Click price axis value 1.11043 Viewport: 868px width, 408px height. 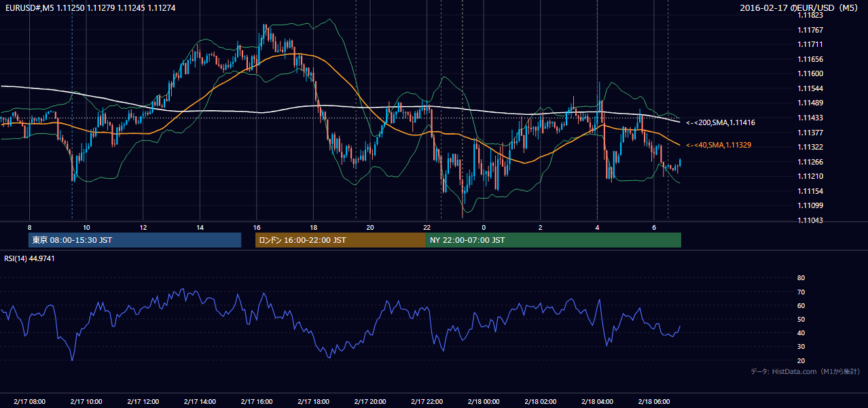(x=810, y=220)
